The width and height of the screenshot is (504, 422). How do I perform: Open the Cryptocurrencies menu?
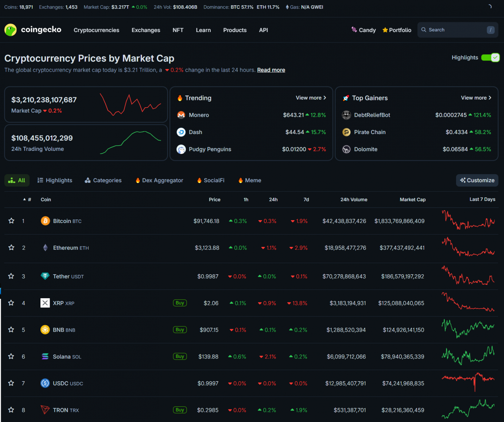tap(96, 30)
